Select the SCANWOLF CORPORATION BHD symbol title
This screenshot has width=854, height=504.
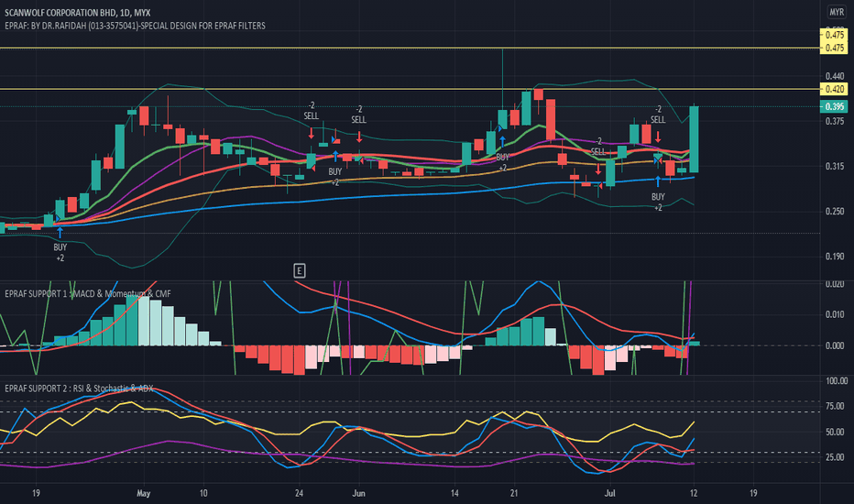pyautogui.click(x=77, y=12)
